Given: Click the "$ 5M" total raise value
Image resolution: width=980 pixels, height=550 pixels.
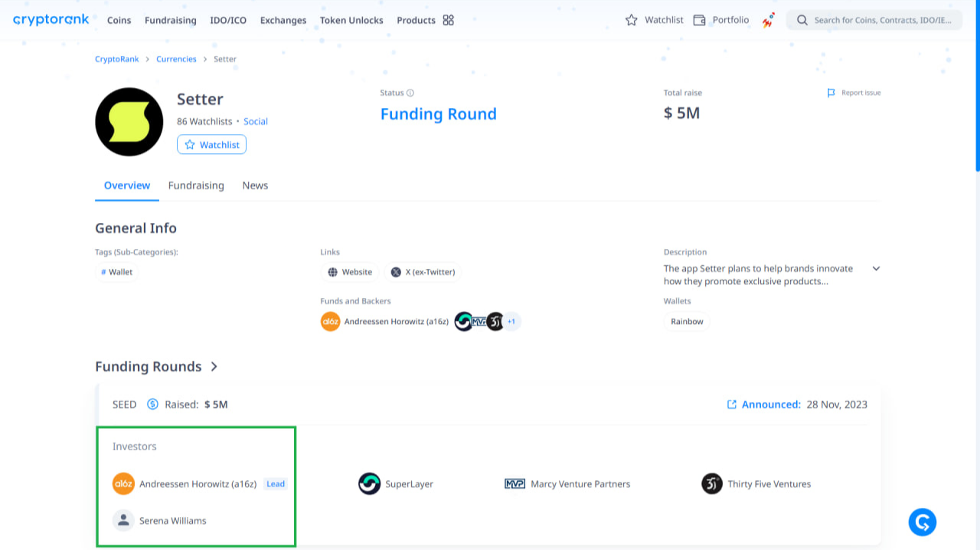Looking at the screenshot, I should (681, 113).
